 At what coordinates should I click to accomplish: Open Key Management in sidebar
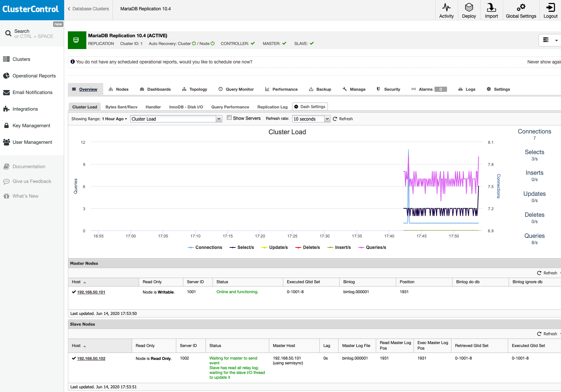point(31,125)
